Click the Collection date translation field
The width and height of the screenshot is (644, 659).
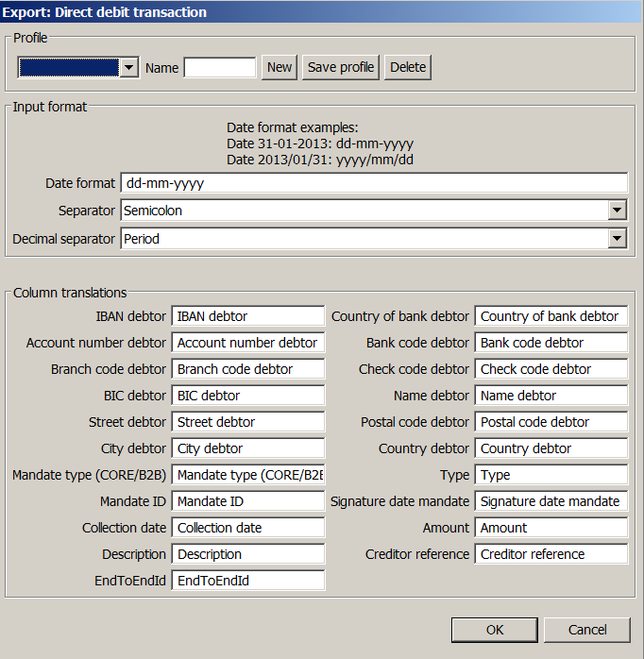[248, 528]
